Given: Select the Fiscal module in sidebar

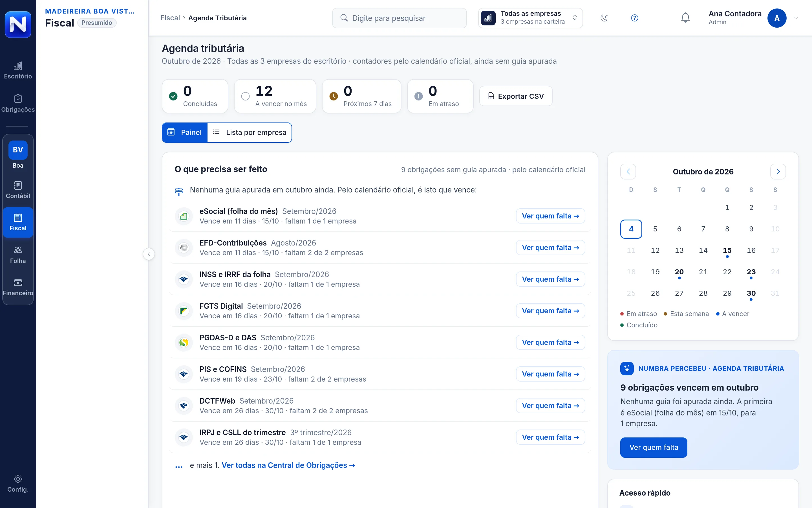Looking at the screenshot, I should click(x=18, y=222).
